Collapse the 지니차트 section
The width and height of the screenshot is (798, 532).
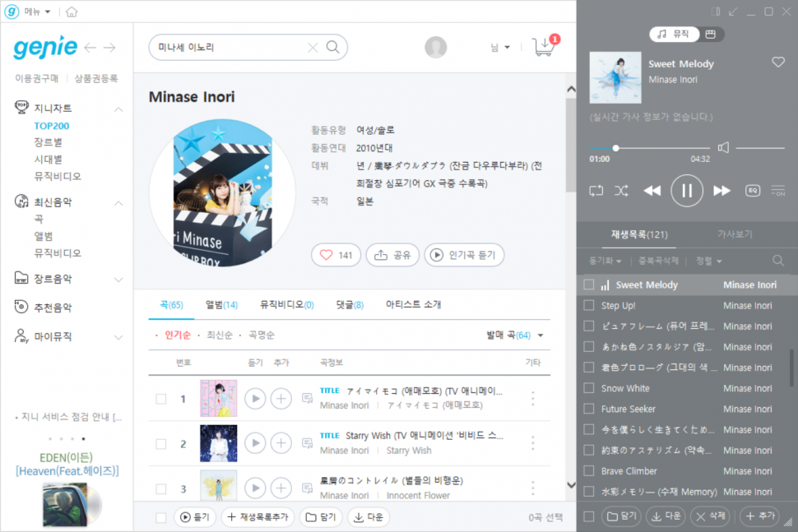pyautogui.click(x=118, y=109)
